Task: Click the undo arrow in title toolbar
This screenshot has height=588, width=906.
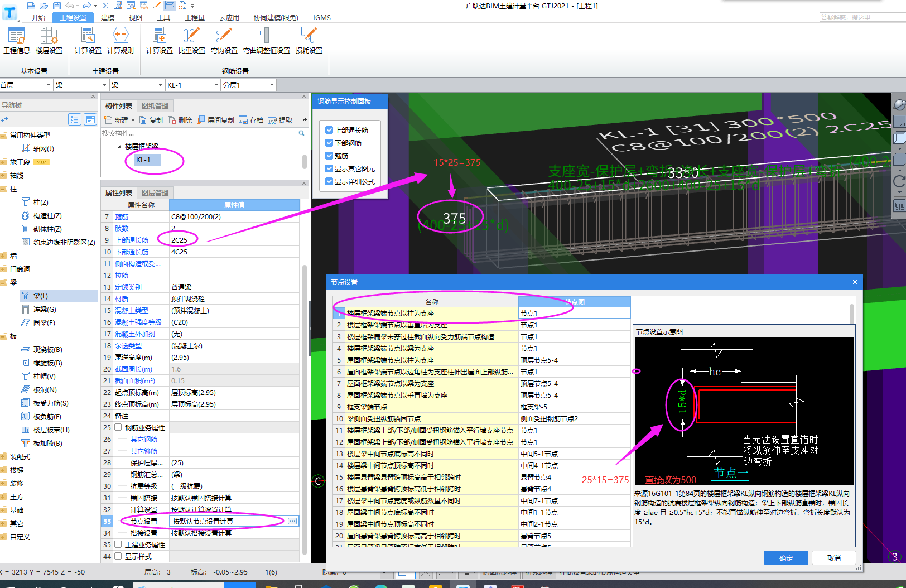Action: tap(69, 6)
